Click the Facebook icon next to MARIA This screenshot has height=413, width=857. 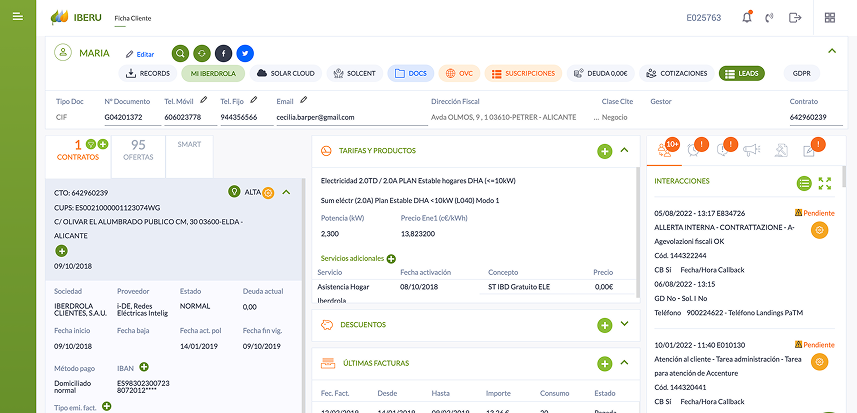click(224, 54)
